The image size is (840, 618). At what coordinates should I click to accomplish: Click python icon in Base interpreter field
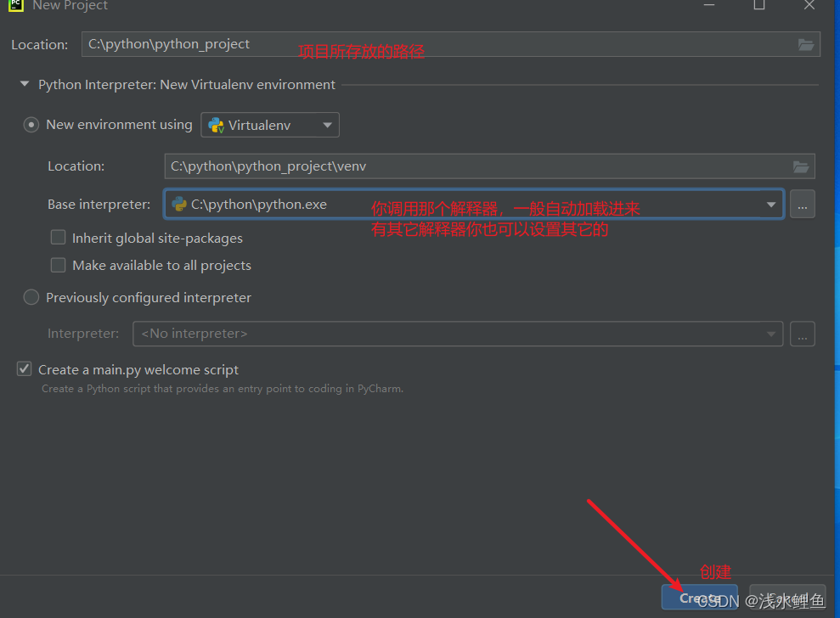(x=179, y=204)
